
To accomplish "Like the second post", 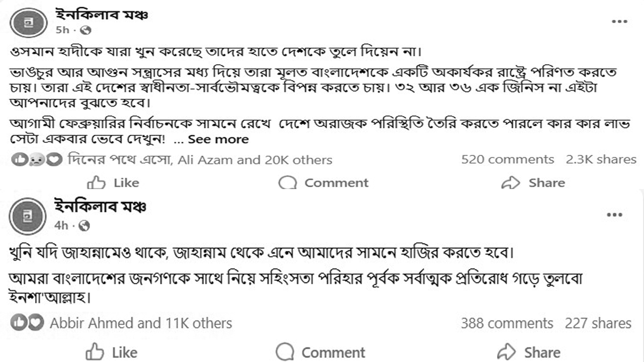I will click(112, 352).
